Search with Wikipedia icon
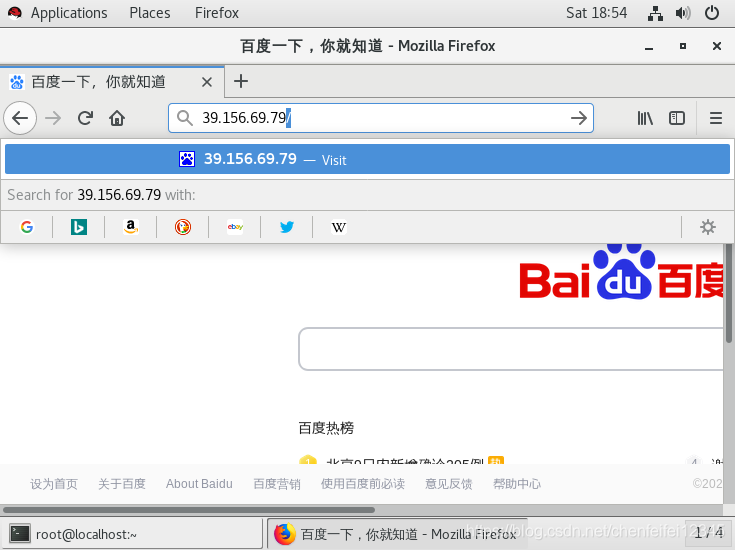The image size is (735, 550). 339,227
